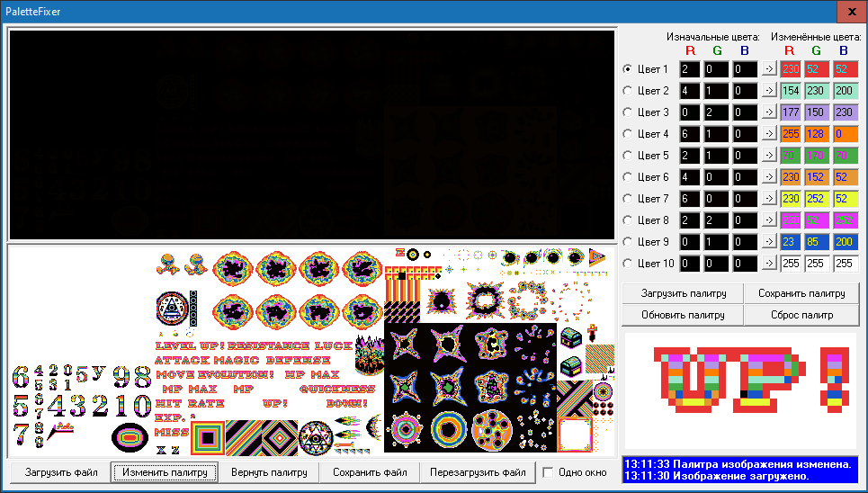This screenshot has height=493, width=868.
Task: Click Сброс палитр button
Action: coord(801,315)
